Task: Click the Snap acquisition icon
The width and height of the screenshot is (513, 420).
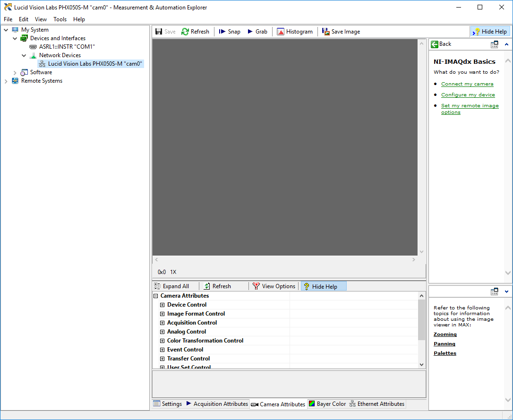Action: [222, 32]
